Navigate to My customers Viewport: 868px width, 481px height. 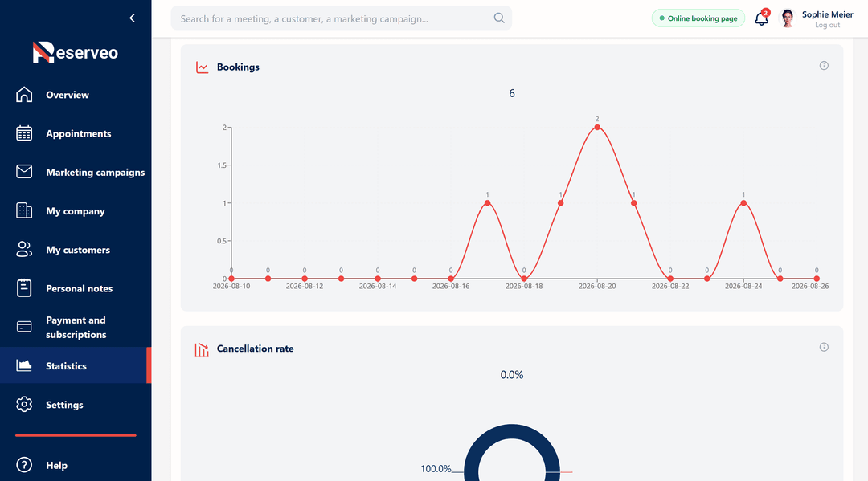(x=77, y=250)
